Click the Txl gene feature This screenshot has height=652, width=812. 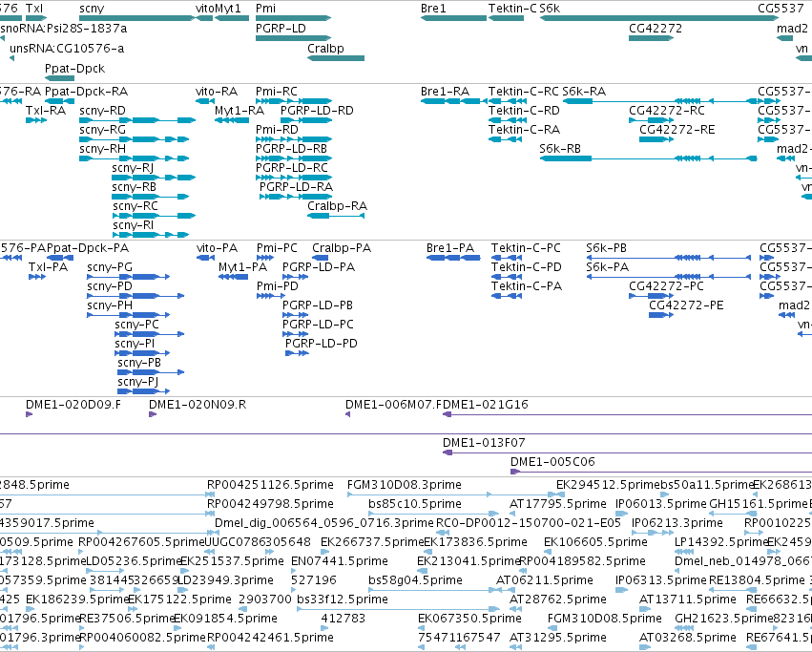(36, 18)
